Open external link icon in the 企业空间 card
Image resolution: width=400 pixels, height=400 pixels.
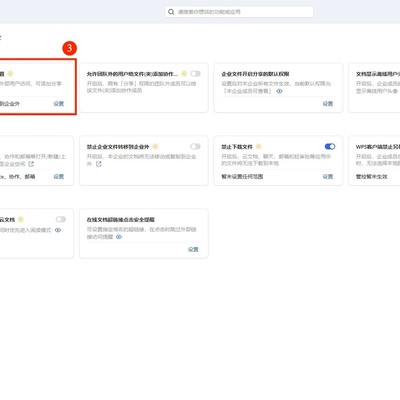pos(31,164)
